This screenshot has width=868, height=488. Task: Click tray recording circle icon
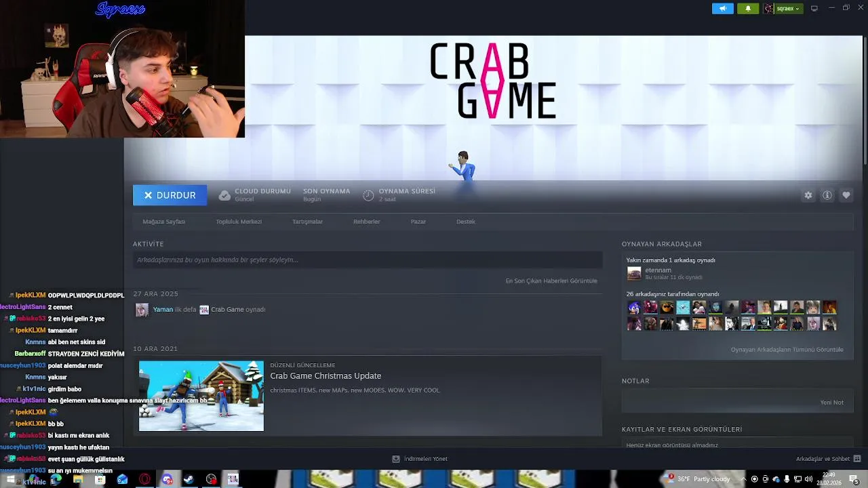(754, 479)
